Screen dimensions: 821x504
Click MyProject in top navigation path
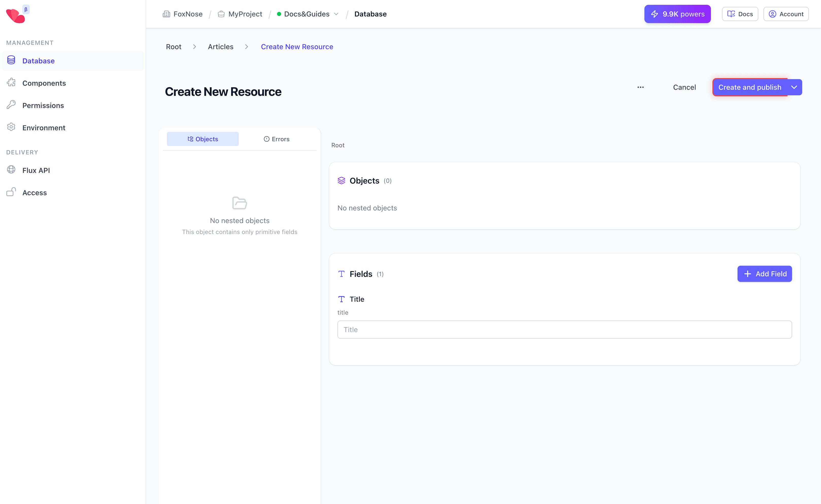245,14
